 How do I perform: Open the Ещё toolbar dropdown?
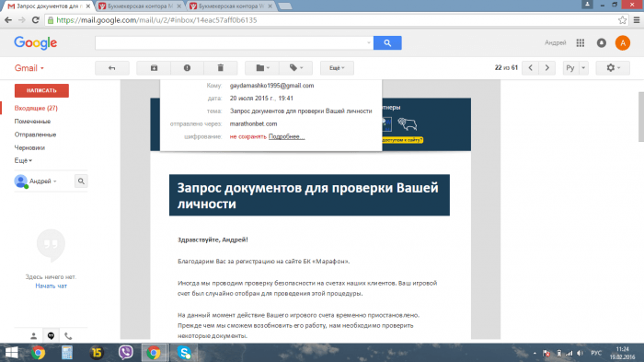337,68
